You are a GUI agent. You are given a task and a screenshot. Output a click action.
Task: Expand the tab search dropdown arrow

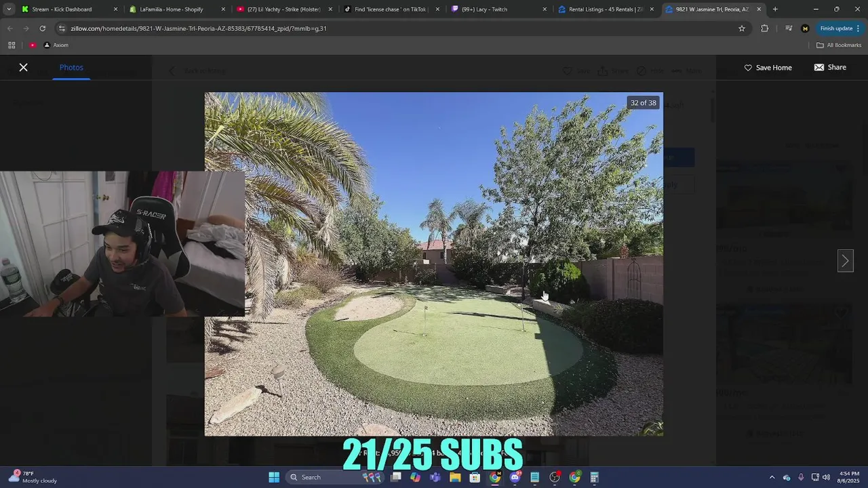pyautogui.click(x=9, y=9)
